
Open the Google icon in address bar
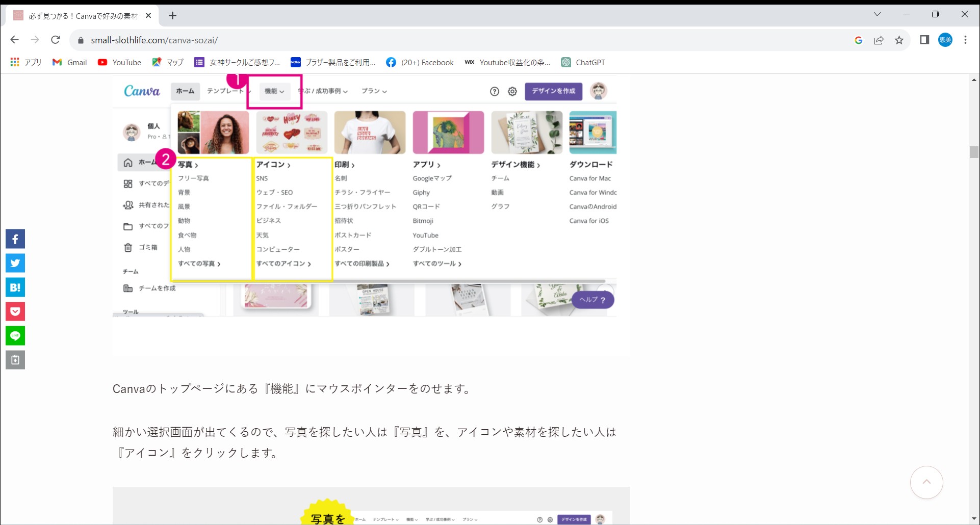tap(859, 40)
